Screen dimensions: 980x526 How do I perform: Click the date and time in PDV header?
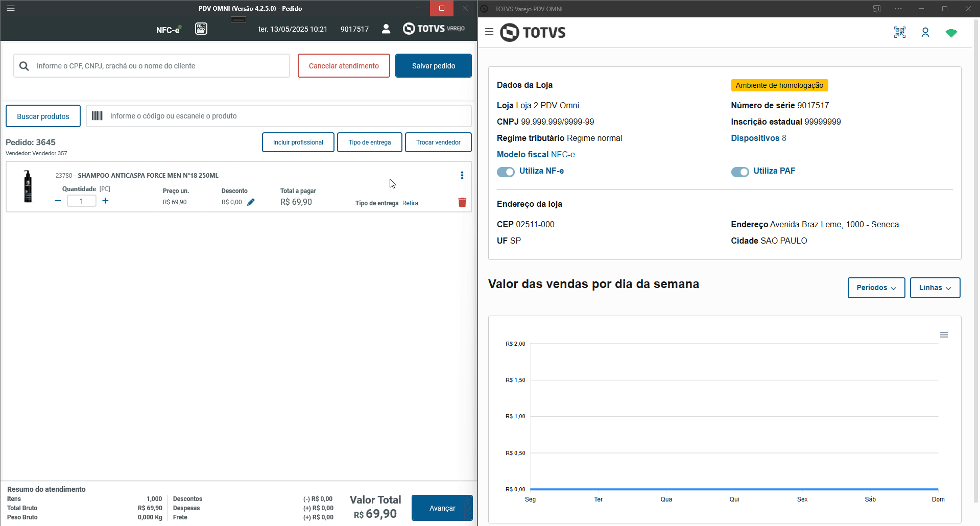point(293,29)
